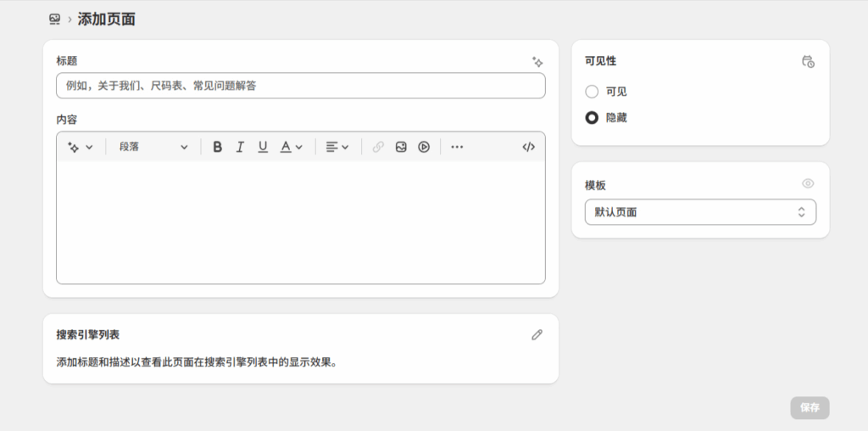The image size is (868, 431).
Task: Click the 标题 title input field
Action: [x=300, y=86]
